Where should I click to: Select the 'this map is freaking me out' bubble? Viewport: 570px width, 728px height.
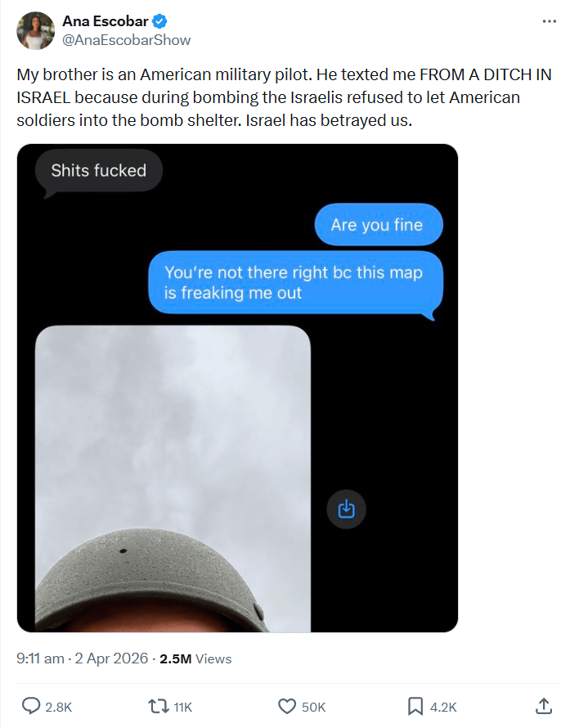[x=294, y=282]
